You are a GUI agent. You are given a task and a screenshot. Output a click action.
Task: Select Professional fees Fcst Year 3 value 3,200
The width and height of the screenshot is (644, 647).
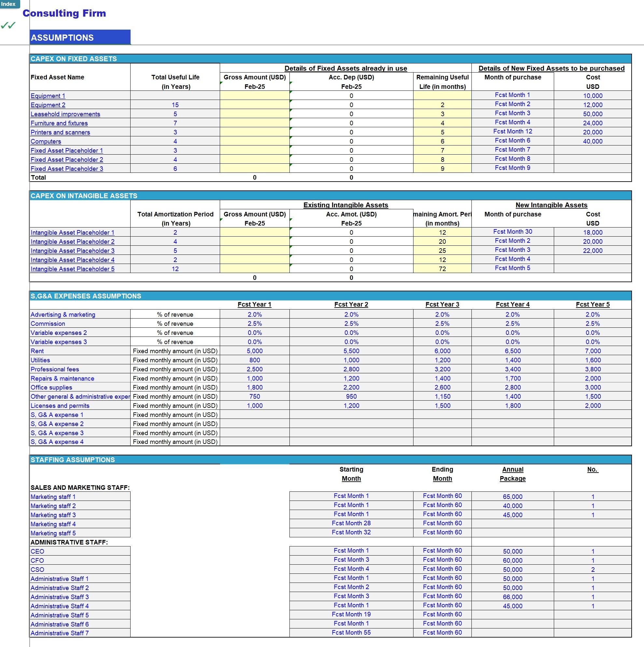click(442, 369)
